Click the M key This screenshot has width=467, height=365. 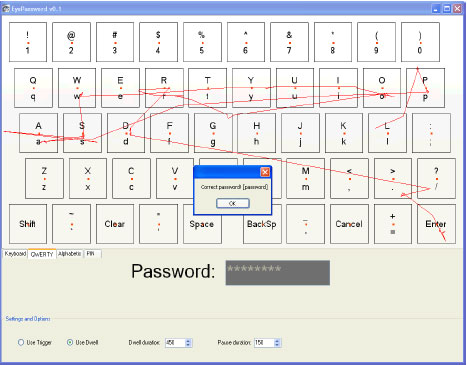pyautogui.click(x=306, y=179)
